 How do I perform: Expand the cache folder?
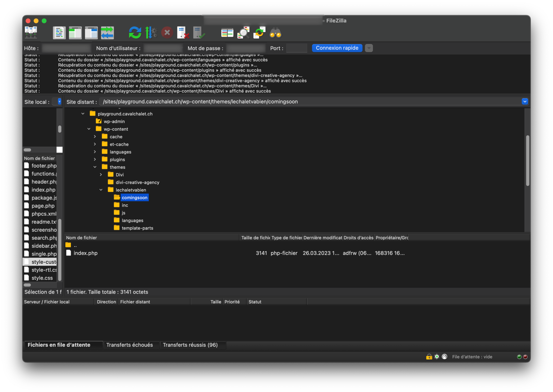(x=95, y=137)
